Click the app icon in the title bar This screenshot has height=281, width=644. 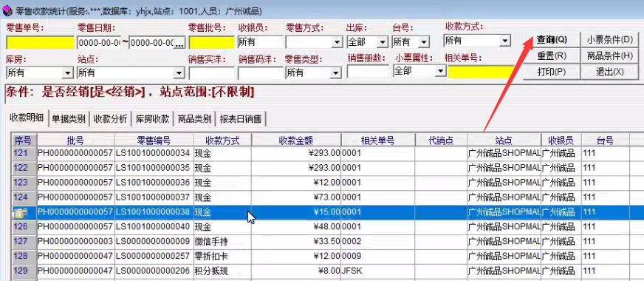pyautogui.click(x=7, y=12)
